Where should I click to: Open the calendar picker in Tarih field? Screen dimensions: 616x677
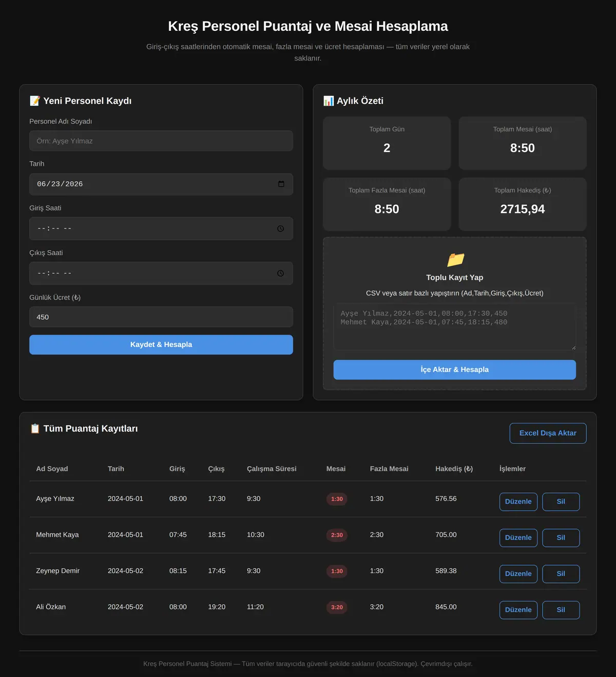(281, 184)
